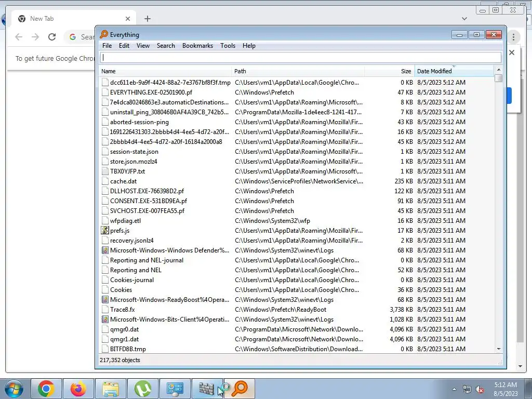This screenshot has height=399, width=532.
Task: Open Chrome tab search dropdown arrow
Action: pos(464,19)
